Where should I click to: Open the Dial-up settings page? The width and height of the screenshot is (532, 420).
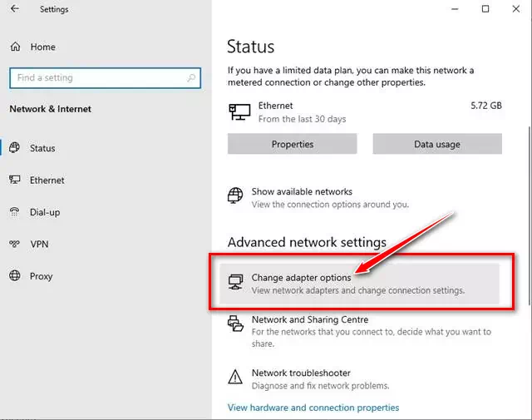(45, 212)
